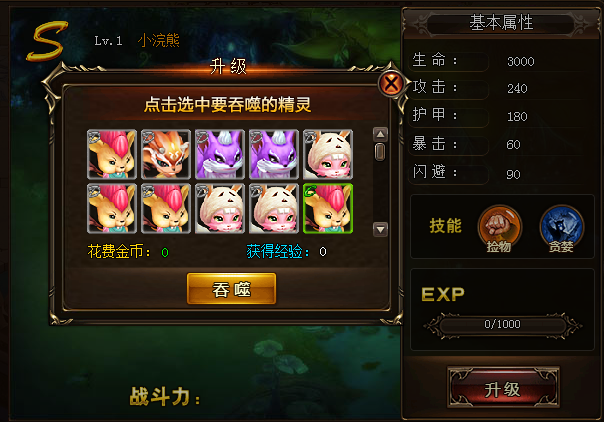Click the sprite list scrollbar thumb
This screenshot has height=422, width=604.
tap(380, 152)
